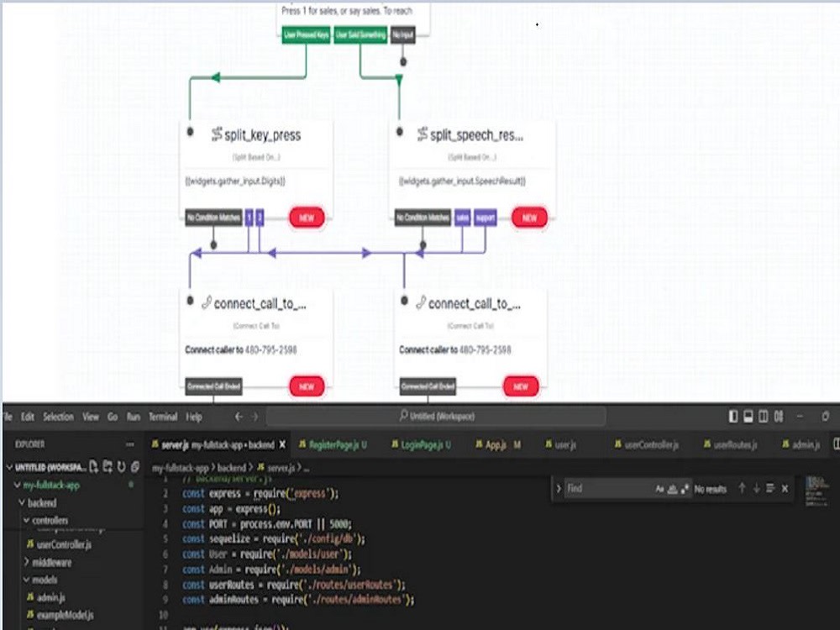
Task: Click the Untitled (Workspace) search bar
Action: click(437, 417)
